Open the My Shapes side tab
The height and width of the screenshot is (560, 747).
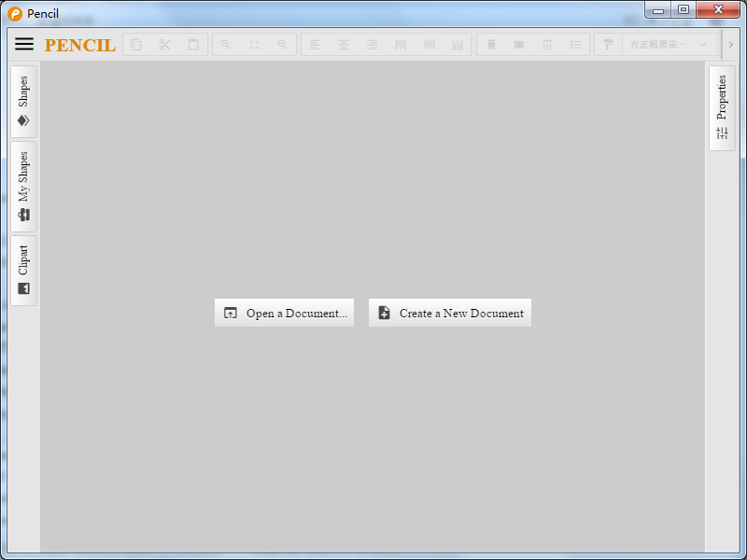(x=23, y=187)
